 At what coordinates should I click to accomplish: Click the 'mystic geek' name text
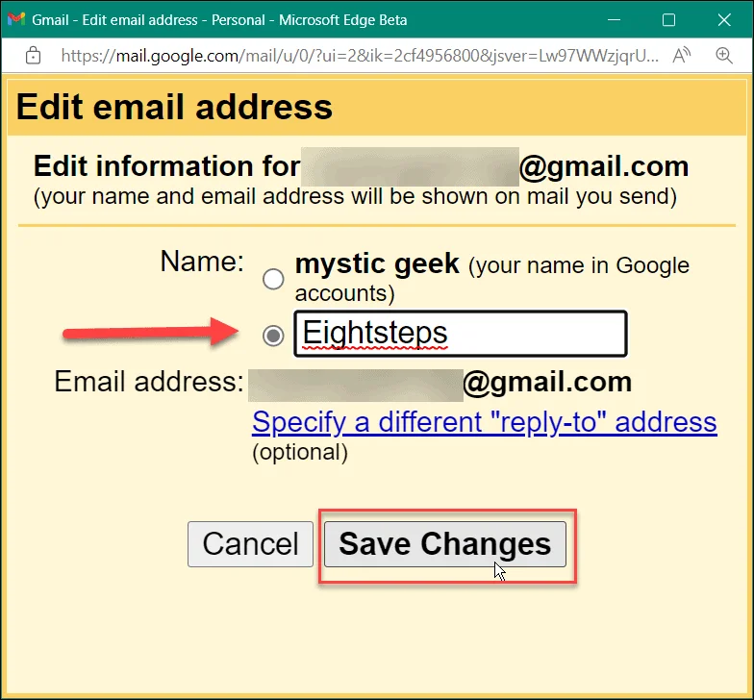click(x=377, y=263)
